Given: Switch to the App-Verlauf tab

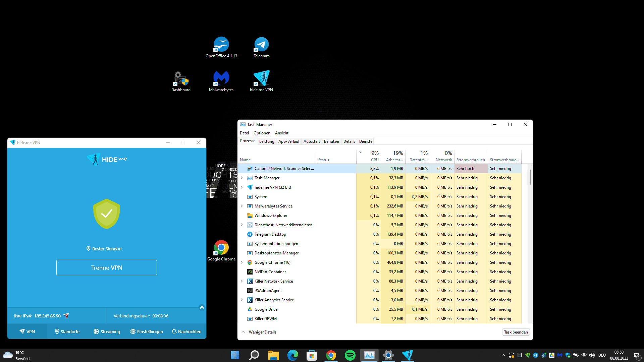Looking at the screenshot, I should 289,141.
